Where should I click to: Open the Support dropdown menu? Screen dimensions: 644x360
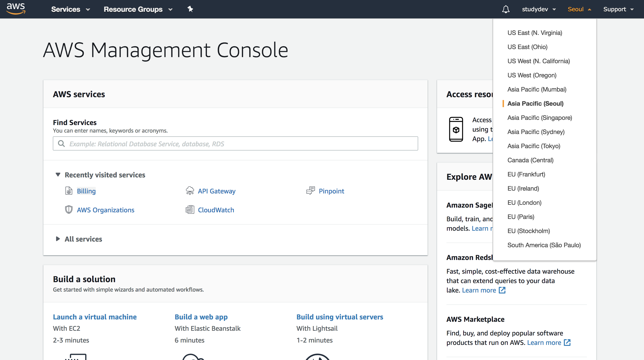click(618, 9)
